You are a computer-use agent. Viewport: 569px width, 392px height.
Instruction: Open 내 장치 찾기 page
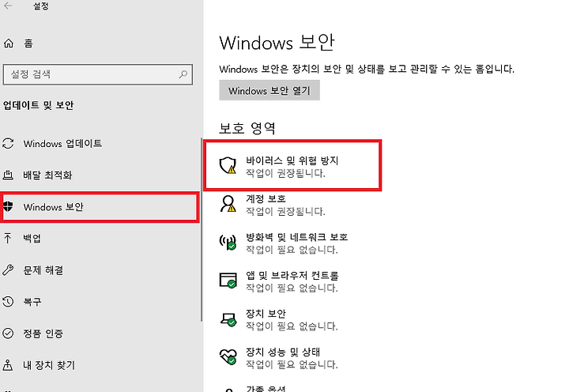(x=49, y=365)
